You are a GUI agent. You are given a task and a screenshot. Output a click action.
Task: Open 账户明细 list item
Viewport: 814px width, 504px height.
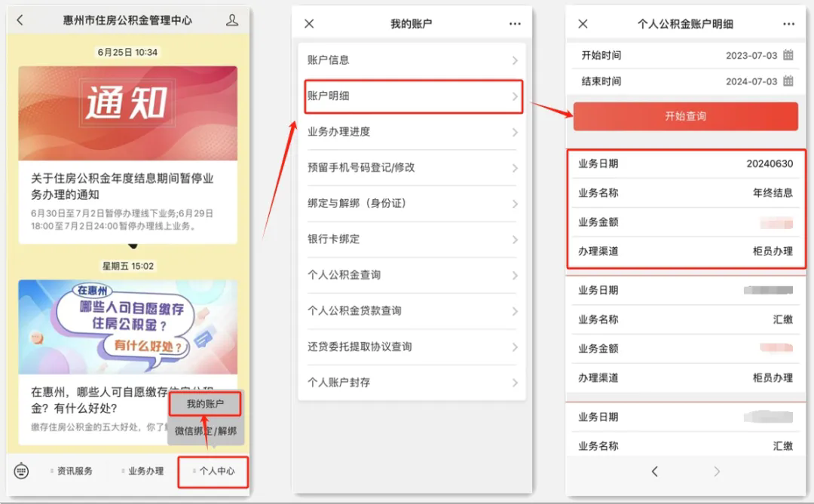click(412, 96)
